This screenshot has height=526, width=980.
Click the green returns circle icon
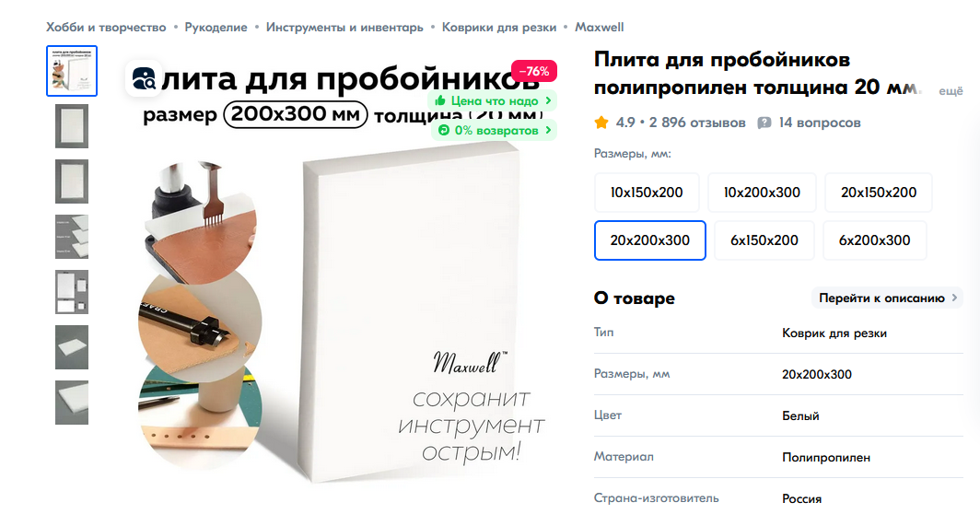click(444, 130)
